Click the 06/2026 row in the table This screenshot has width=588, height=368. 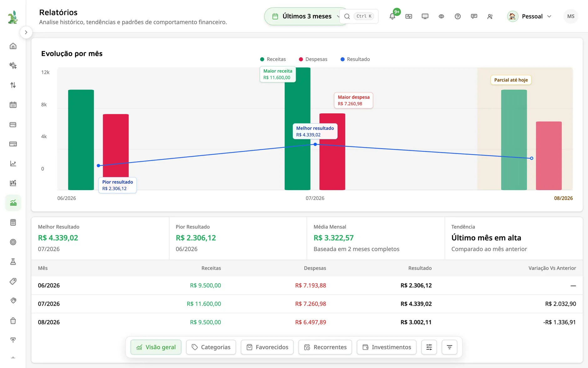307,285
